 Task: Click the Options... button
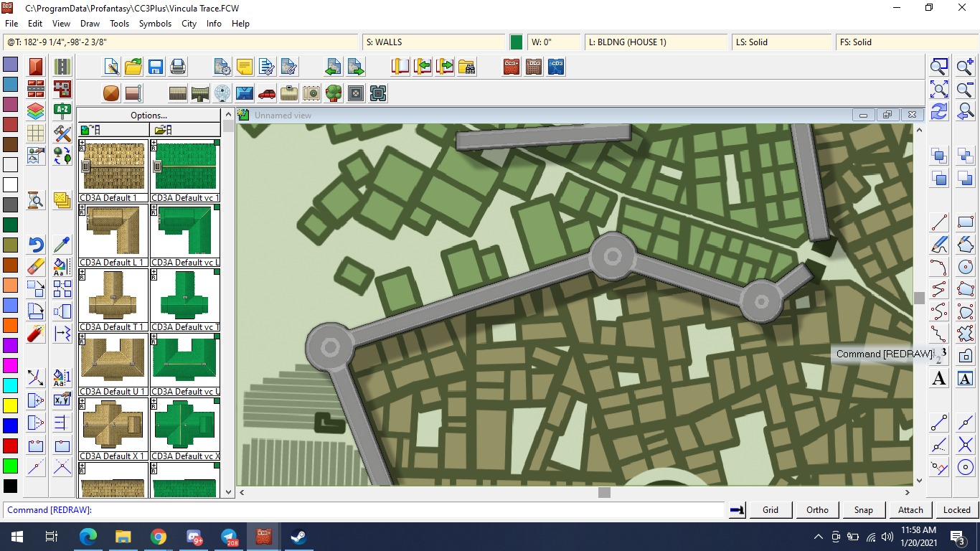pyautogui.click(x=149, y=115)
